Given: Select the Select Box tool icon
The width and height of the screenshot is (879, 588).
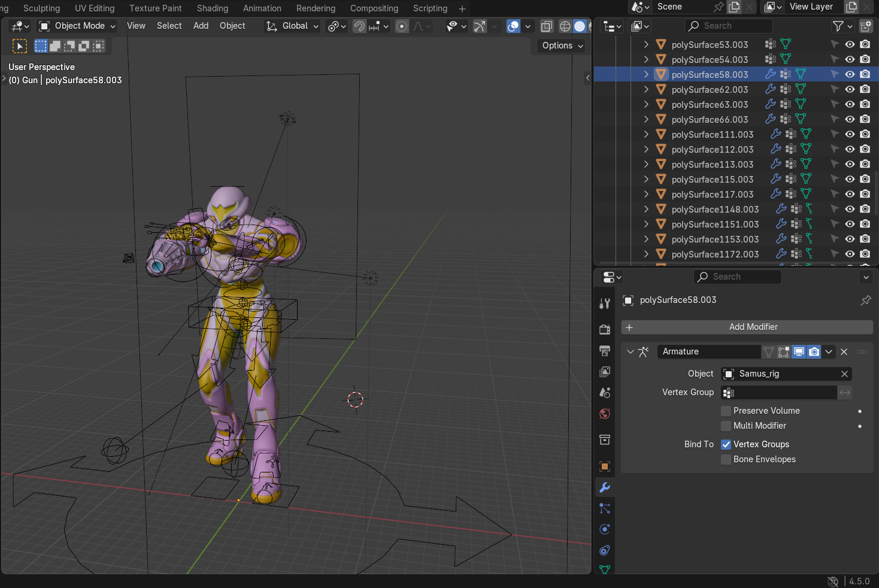Looking at the screenshot, I should point(20,46).
